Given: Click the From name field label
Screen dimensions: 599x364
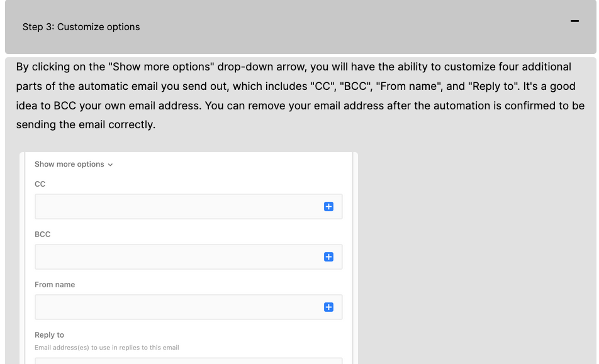Looking at the screenshot, I should 55,285.
